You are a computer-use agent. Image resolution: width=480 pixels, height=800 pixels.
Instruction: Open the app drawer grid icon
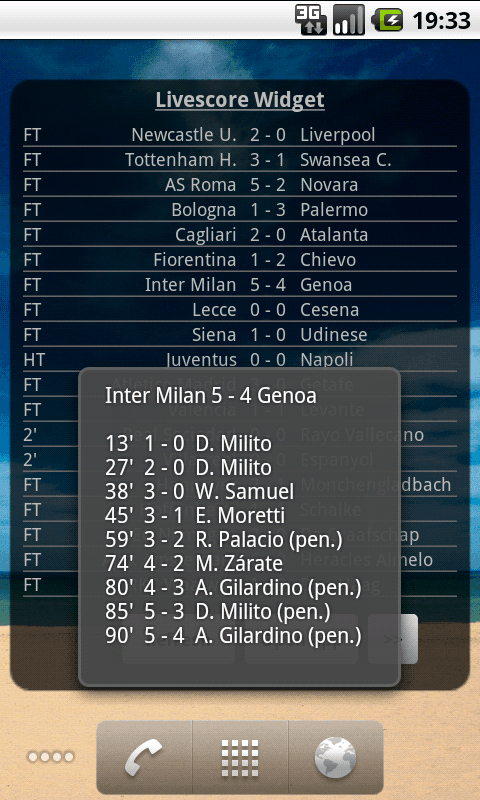[x=240, y=758]
